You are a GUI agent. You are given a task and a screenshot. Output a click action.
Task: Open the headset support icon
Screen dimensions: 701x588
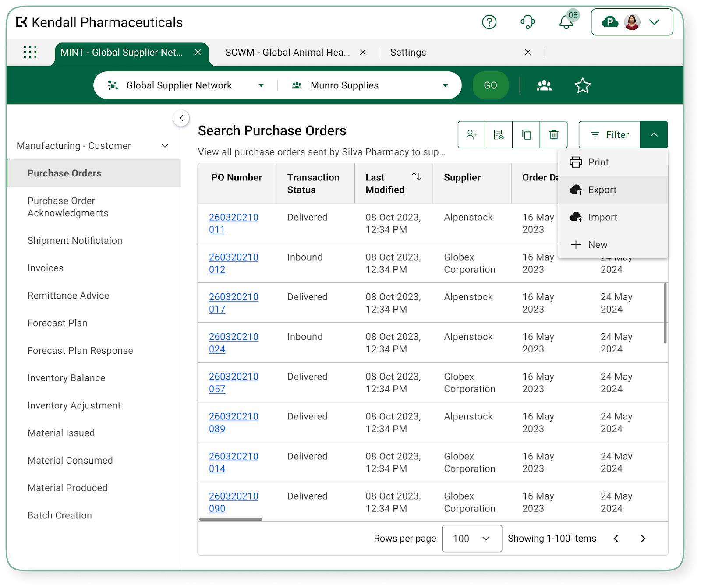point(528,22)
